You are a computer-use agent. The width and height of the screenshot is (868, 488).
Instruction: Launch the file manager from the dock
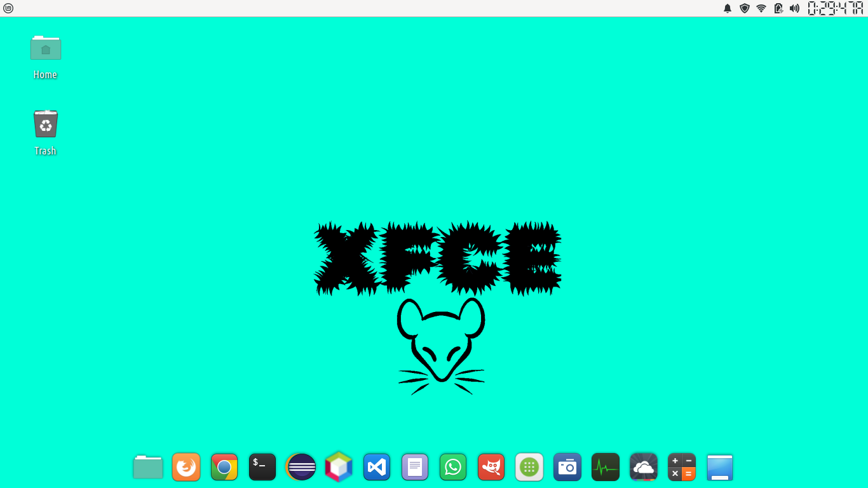click(148, 467)
